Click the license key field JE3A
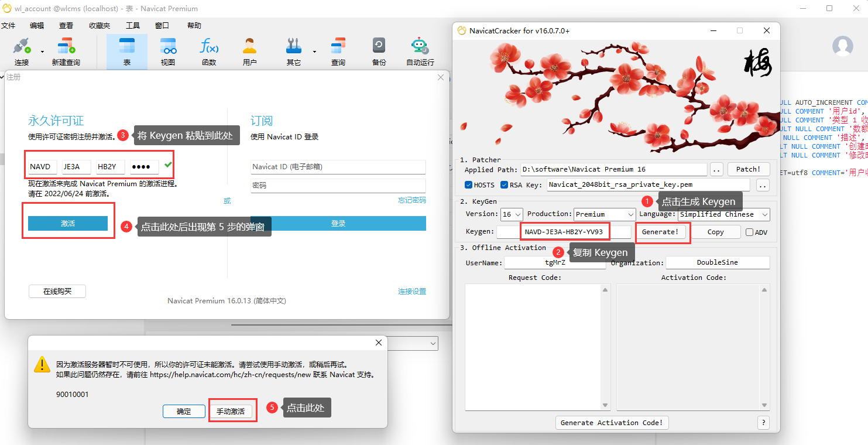The width and height of the screenshot is (868, 445). pos(77,167)
